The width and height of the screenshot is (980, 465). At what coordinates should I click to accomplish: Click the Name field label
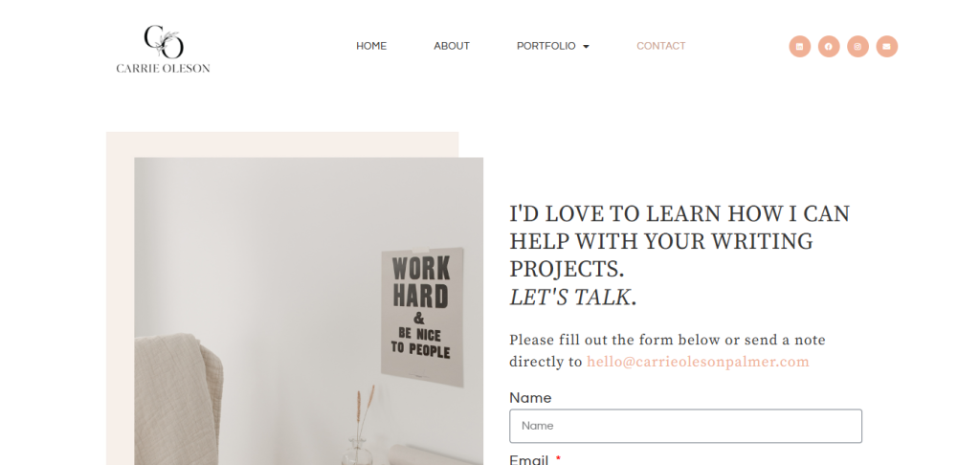(x=530, y=398)
